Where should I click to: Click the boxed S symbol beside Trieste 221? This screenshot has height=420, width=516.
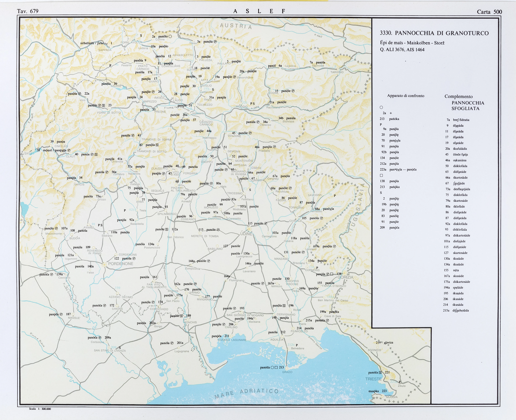pos(380,373)
